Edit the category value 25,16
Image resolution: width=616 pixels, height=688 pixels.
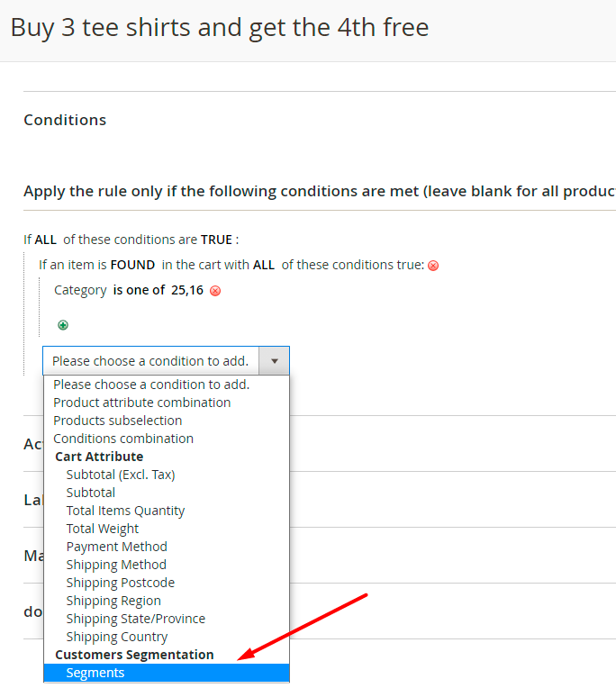point(187,290)
